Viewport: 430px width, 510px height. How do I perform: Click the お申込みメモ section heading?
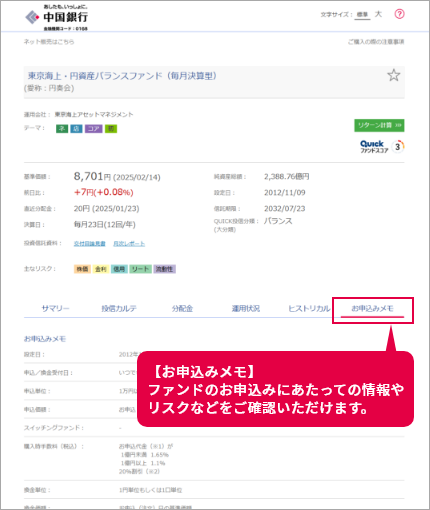[45, 339]
